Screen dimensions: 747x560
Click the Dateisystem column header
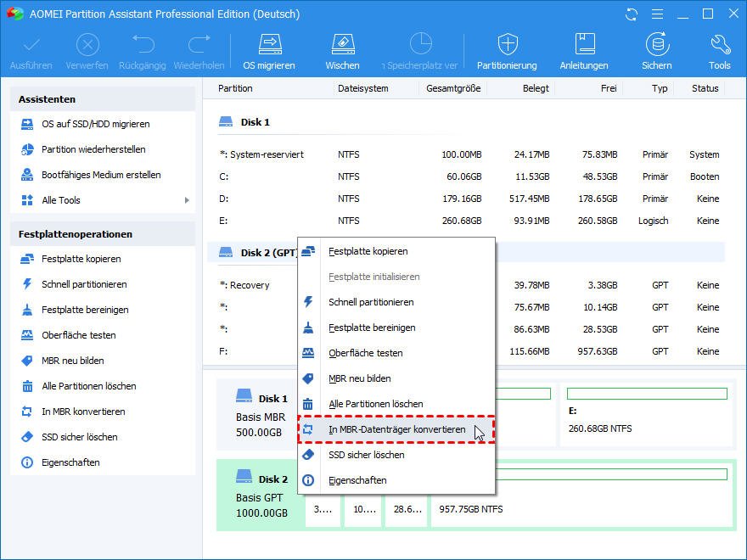coord(363,88)
